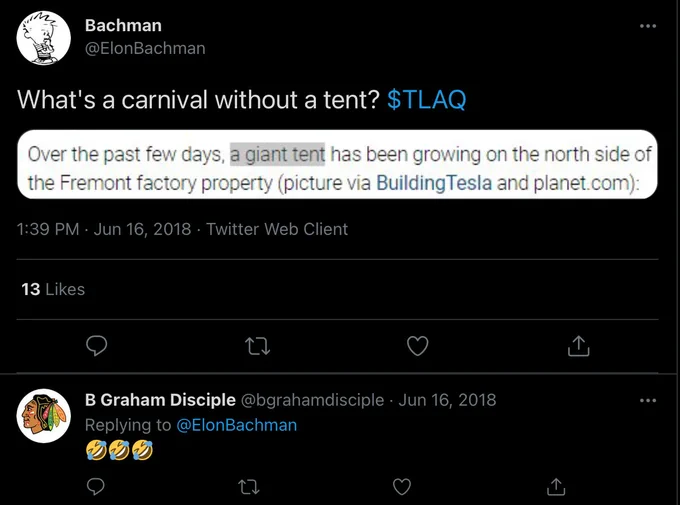Retweet B Graham Disciple's reply
Image resolution: width=680 pixels, height=505 pixels.
click(x=249, y=487)
